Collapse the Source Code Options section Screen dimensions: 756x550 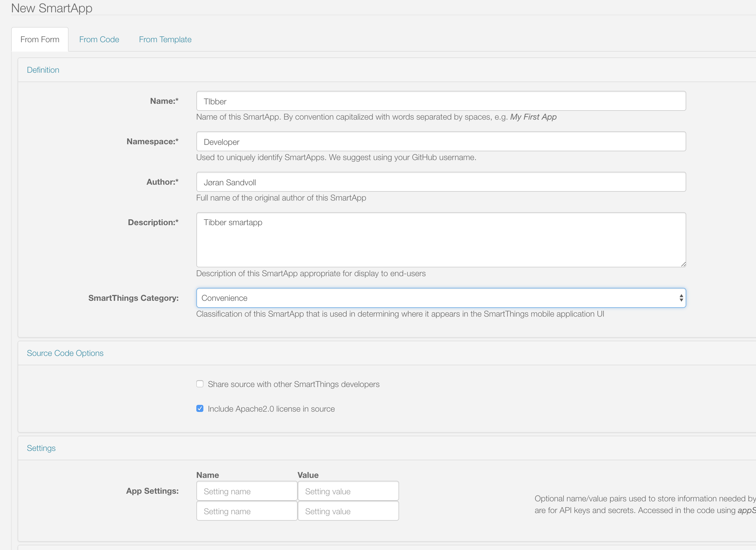(x=65, y=353)
